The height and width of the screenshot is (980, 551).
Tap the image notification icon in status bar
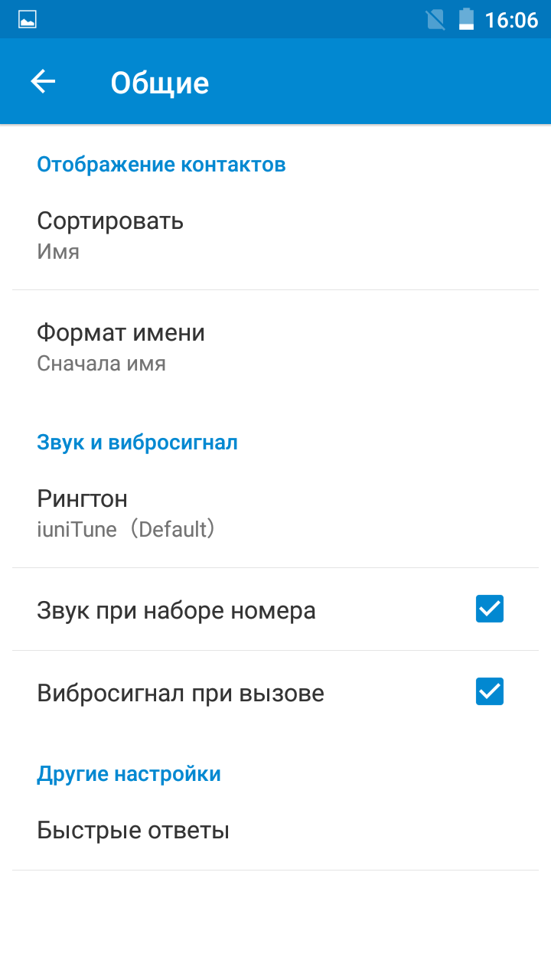tap(28, 19)
